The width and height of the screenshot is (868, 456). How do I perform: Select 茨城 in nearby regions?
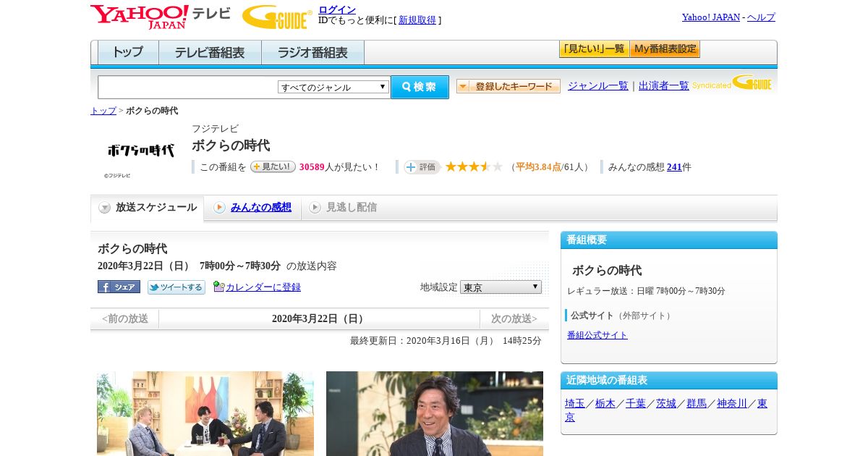click(666, 403)
